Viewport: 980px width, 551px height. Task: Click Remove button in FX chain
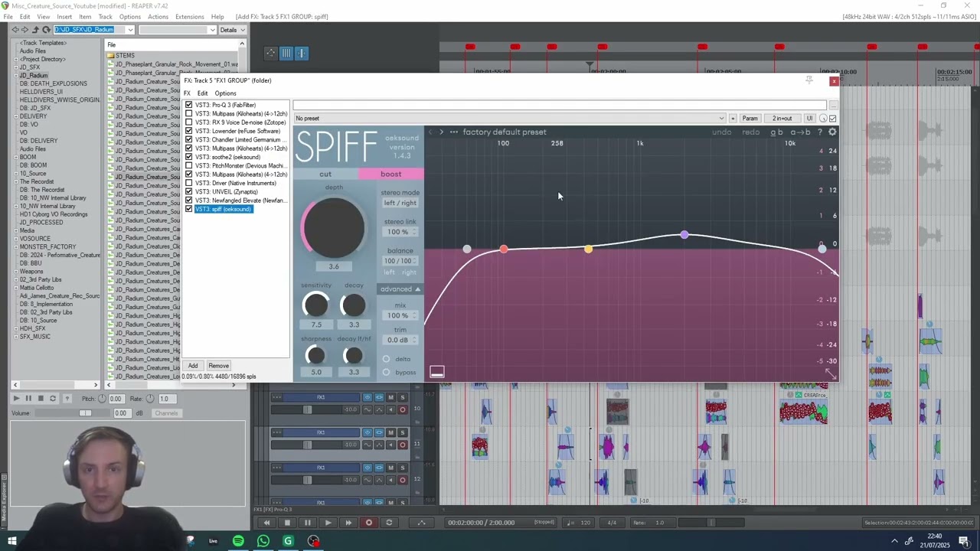pyautogui.click(x=218, y=366)
